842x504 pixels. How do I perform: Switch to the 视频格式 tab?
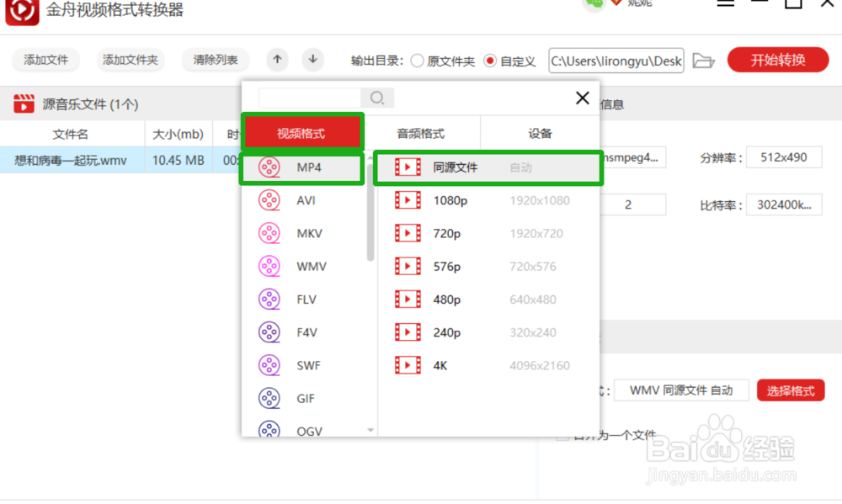(301, 133)
